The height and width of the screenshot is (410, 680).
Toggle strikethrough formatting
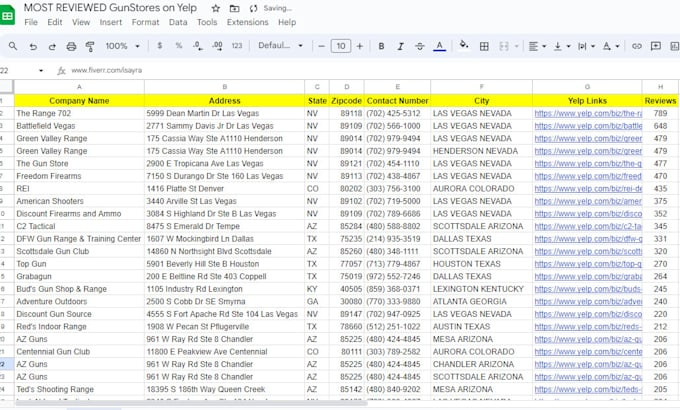(x=419, y=46)
